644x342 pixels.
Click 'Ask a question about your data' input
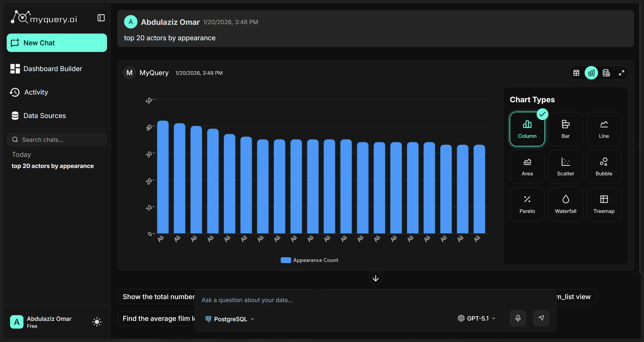[x=376, y=300]
